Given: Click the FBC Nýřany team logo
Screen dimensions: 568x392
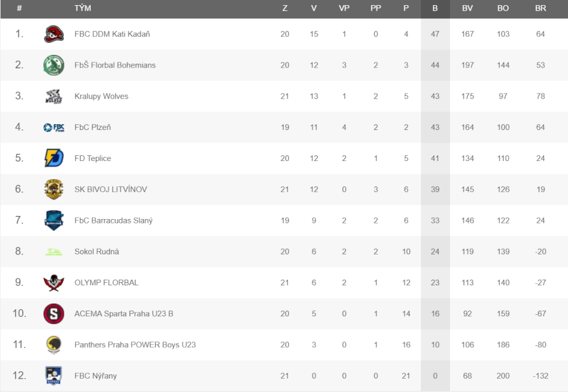Looking at the screenshot, I should tap(54, 376).
